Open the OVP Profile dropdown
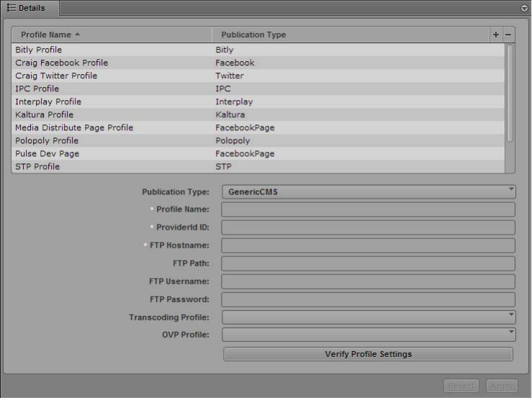 tap(369, 335)
